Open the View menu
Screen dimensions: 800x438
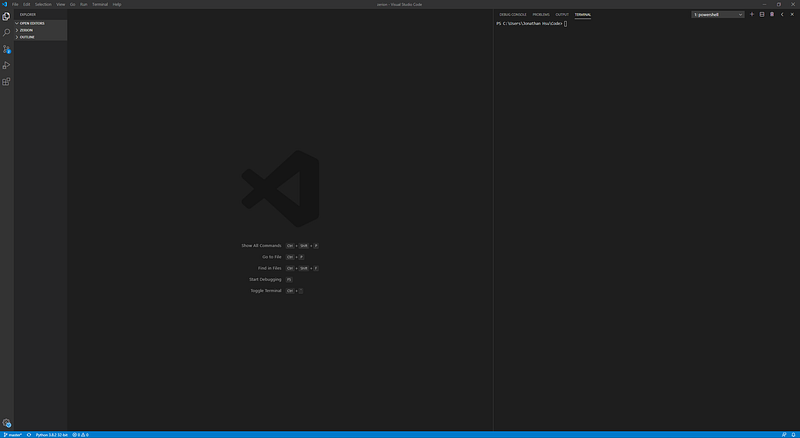pos(61,4)
